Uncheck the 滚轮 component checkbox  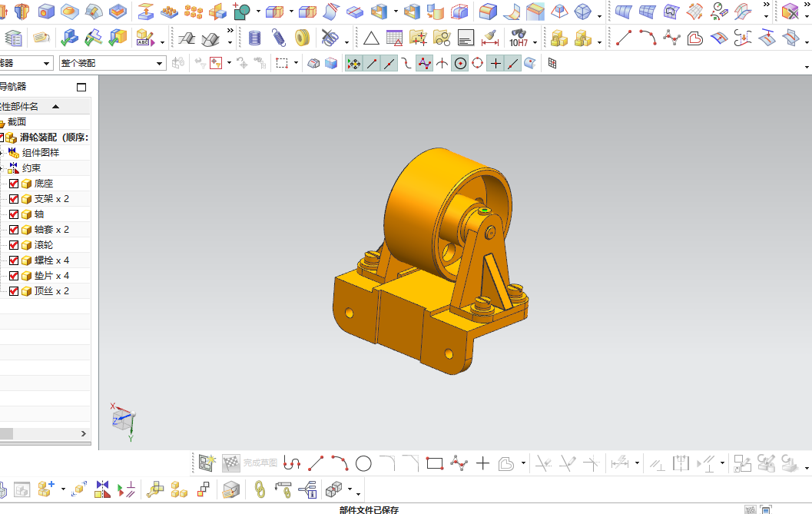click(14, 245)
